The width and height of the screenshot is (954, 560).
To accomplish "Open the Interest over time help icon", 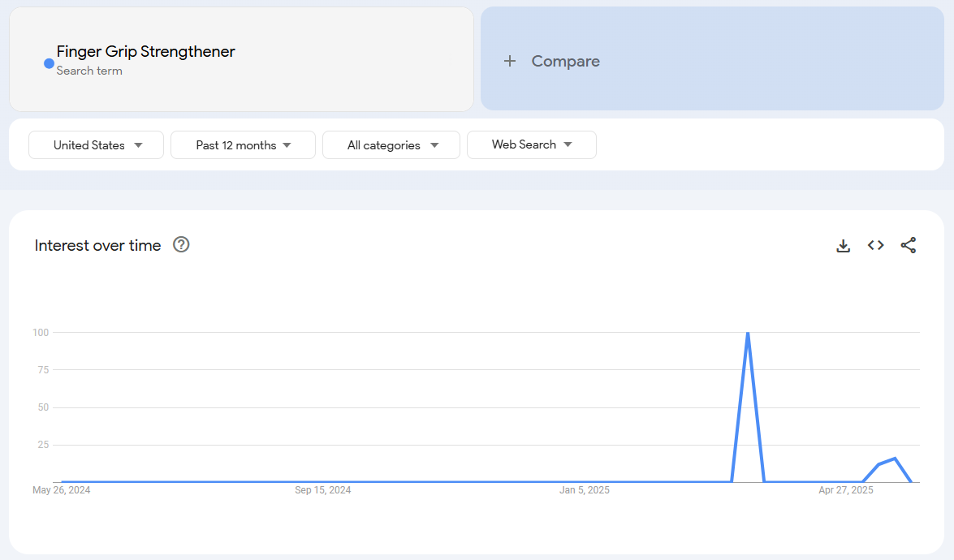I will coord(181,244).
